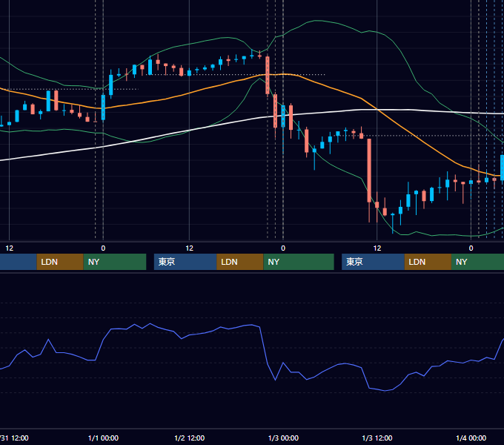Click the 東京 session block after 1/1 00:00
The image size is (504, 445).
tap(185, 262)
